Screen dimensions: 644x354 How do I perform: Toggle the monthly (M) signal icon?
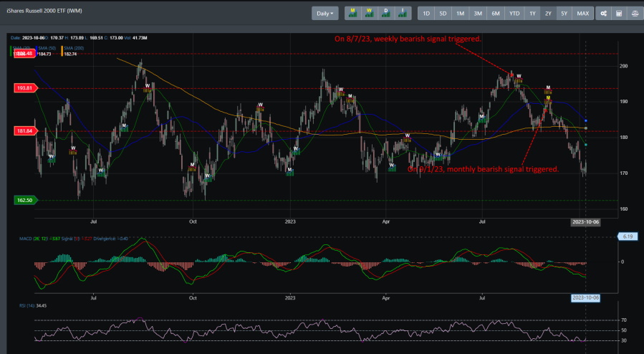coord(353,13)
